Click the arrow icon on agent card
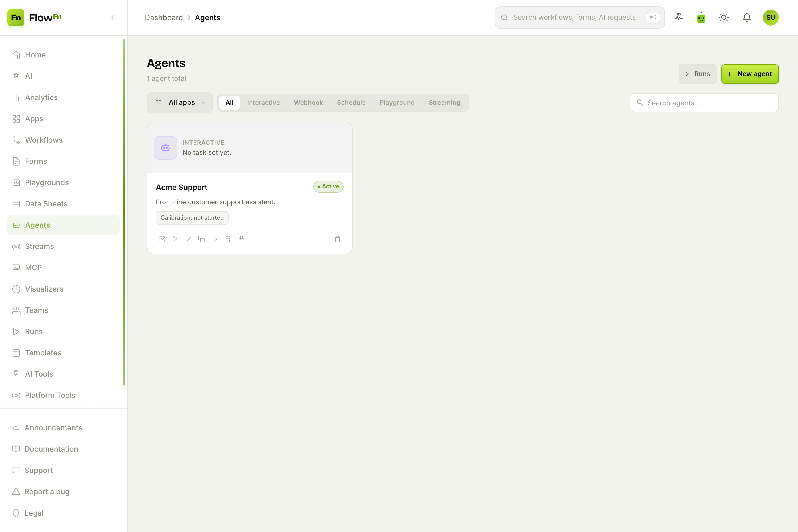This screenshot has height=532, width=798. tap(215, 239)
